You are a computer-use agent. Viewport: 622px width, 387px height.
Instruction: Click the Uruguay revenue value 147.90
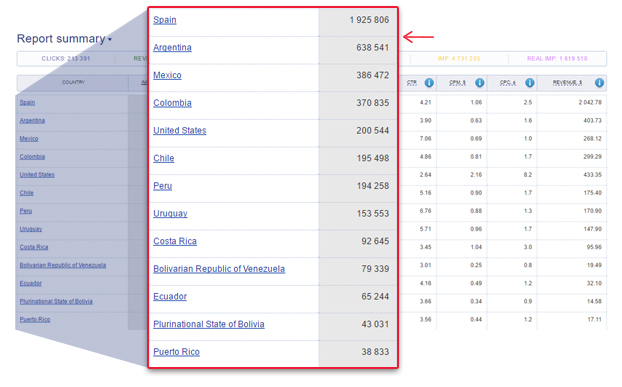(x=592, y=229)
